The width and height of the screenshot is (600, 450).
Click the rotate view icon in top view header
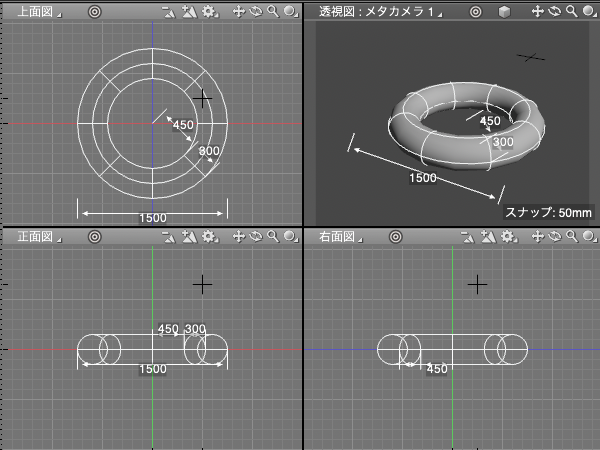point(255,11)
